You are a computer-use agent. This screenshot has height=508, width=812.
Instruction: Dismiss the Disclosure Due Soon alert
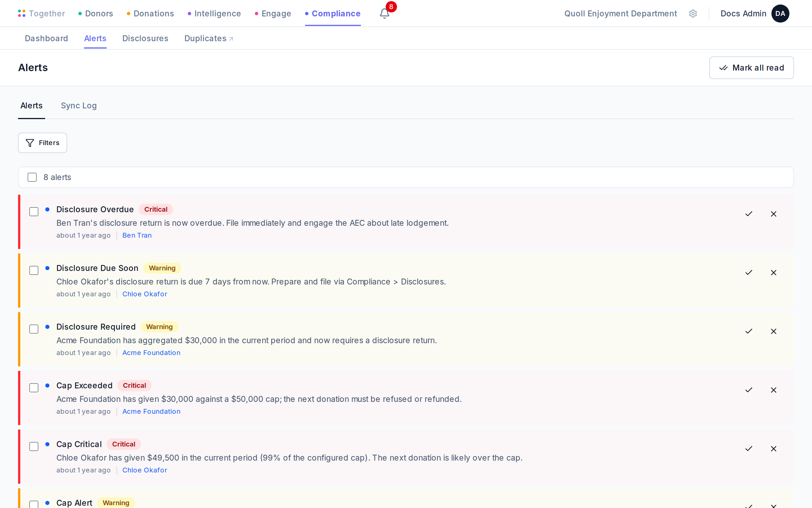click(773, 272)
